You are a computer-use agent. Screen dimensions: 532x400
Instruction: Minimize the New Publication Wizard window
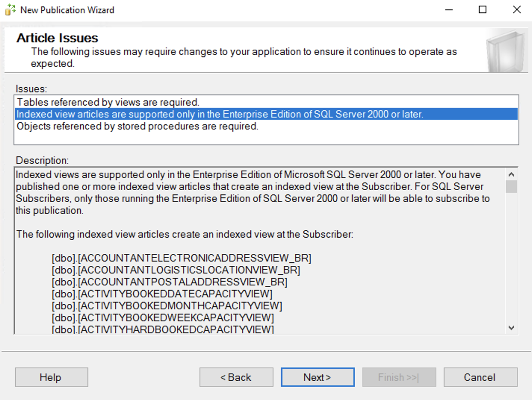point(449,10)
